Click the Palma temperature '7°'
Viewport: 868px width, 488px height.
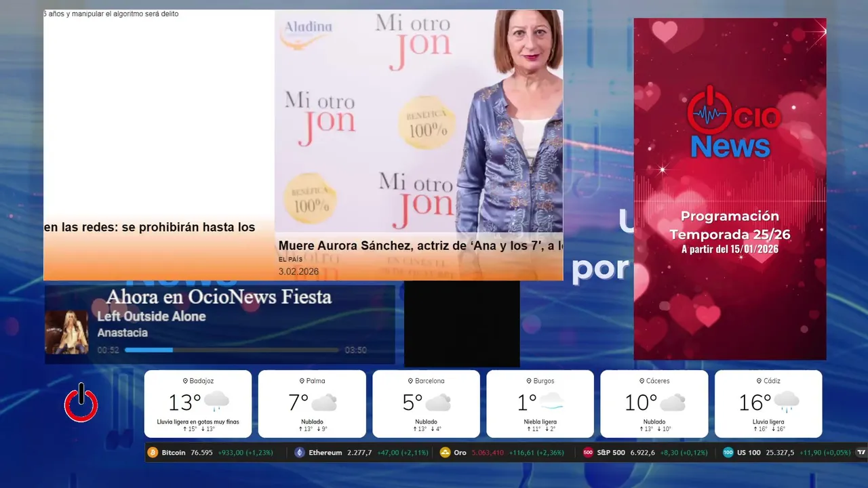point(298,403)
